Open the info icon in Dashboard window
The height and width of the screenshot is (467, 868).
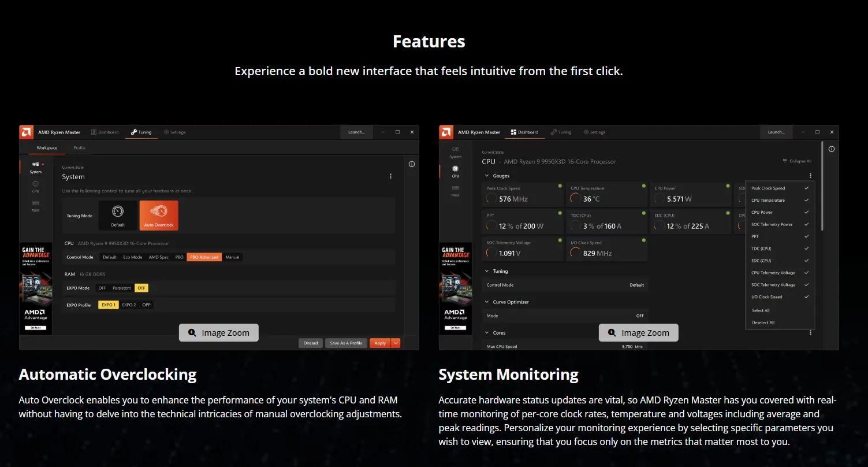(x=832, y=149)
